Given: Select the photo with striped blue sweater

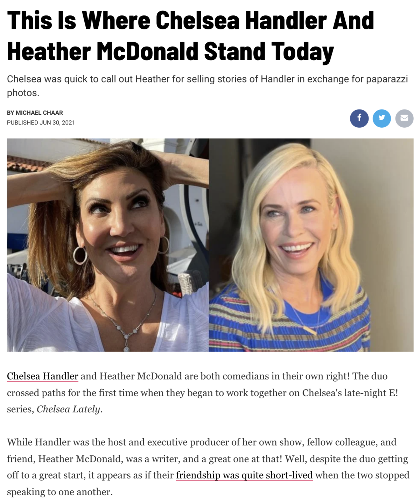Looking at the screenshot, I should click(x=311, y=245).
